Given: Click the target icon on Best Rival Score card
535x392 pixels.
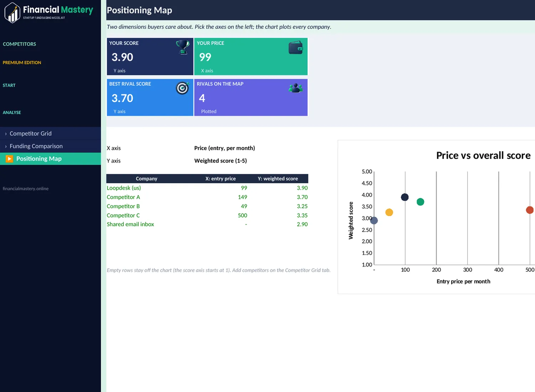Looking at the screenshot, I should point(182,88).
